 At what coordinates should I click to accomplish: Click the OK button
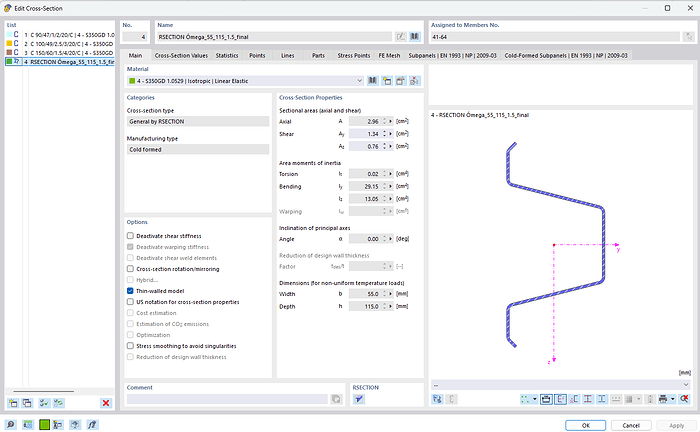pos(586,424)
